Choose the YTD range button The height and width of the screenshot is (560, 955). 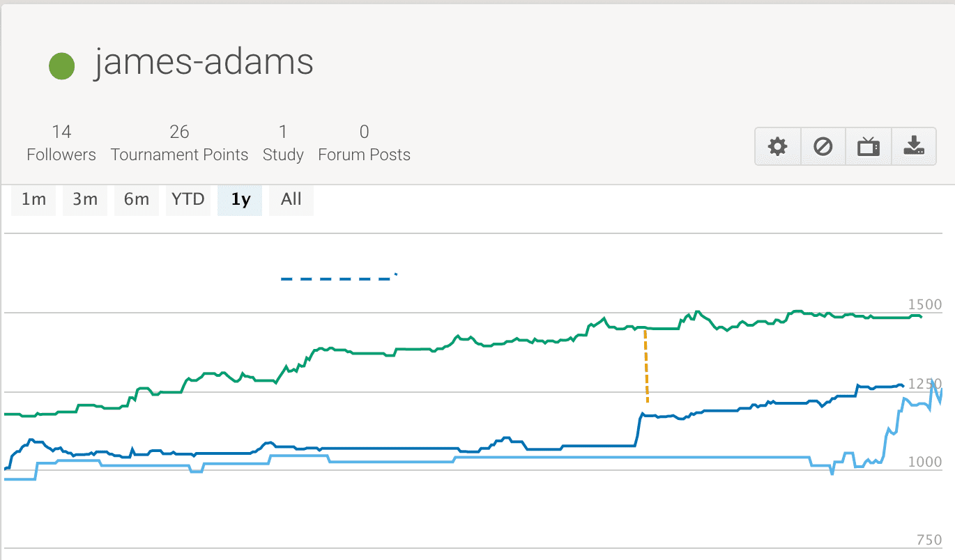(188, 200)
